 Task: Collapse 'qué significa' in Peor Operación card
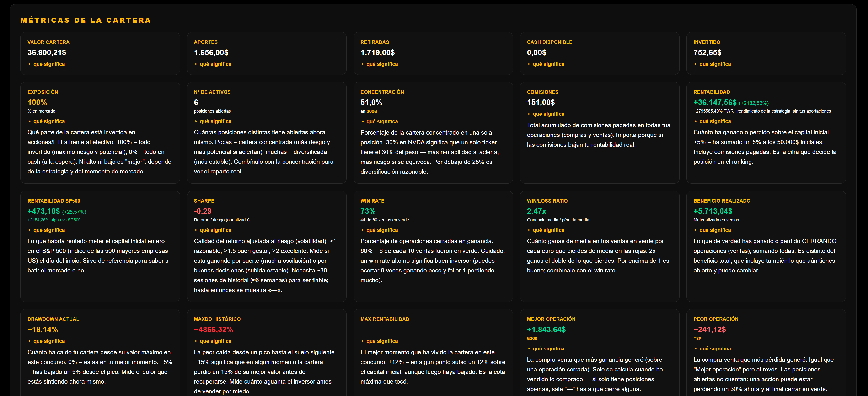(712, 349)
